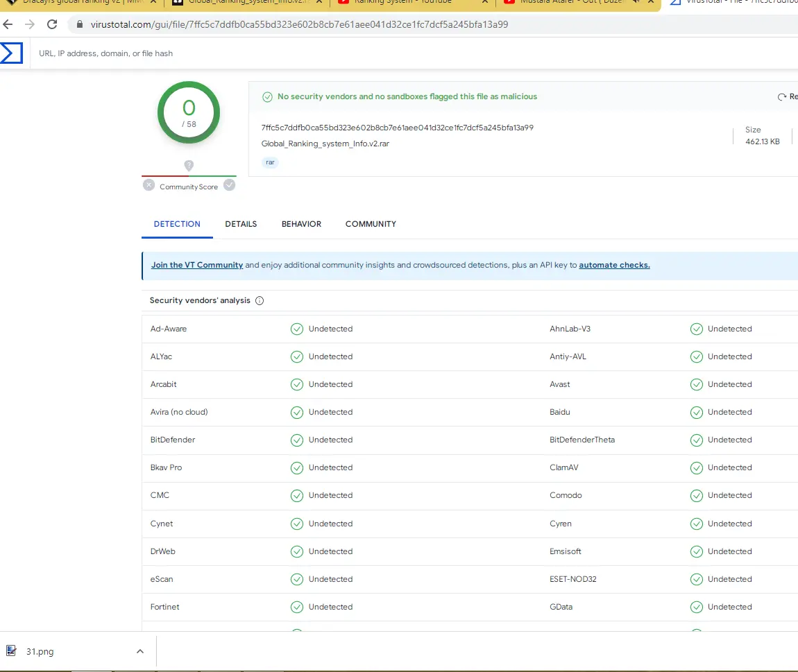The height and width of the screenshot is (672, 798).
Task: Mute the audio on the Mustafa Atarer tab
Action: (x=636, y=2)
